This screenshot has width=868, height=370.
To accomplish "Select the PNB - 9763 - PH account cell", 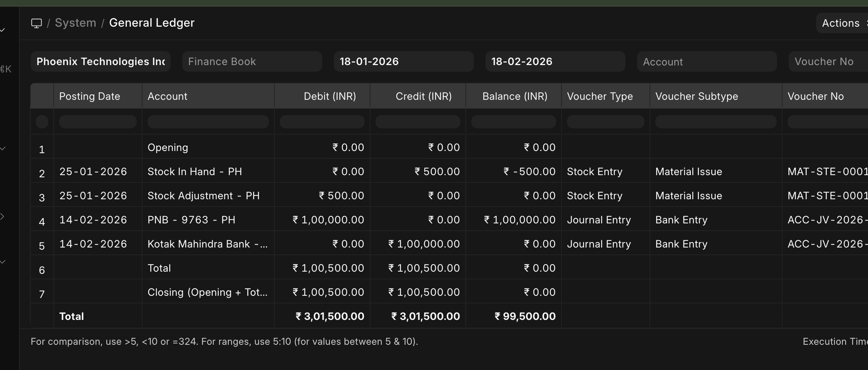I will [x=191, y=220].
